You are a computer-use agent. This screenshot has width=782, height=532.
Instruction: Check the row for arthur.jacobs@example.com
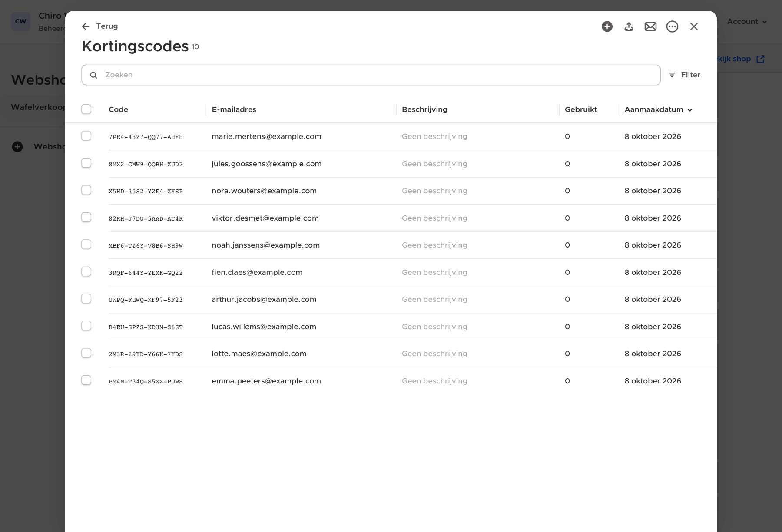(86, 299)
